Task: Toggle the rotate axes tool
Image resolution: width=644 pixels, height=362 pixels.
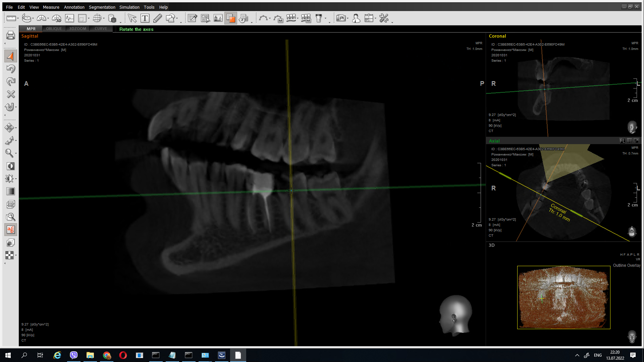Action: point(10,56)
